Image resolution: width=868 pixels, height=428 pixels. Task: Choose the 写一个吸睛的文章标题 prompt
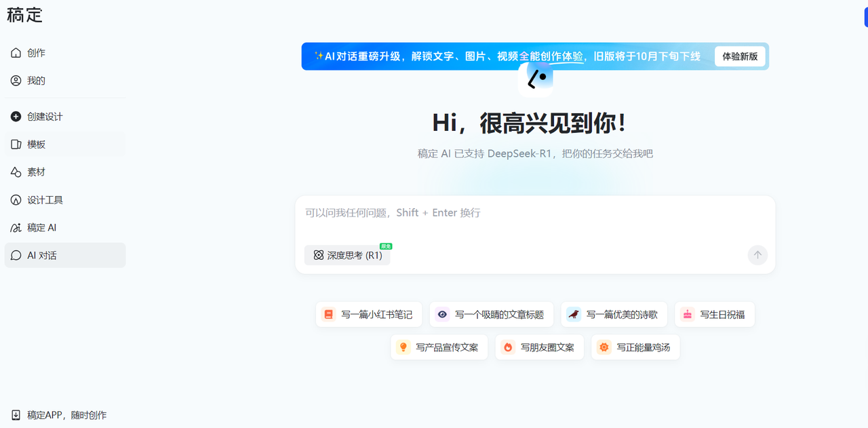(x=492, y=315)
